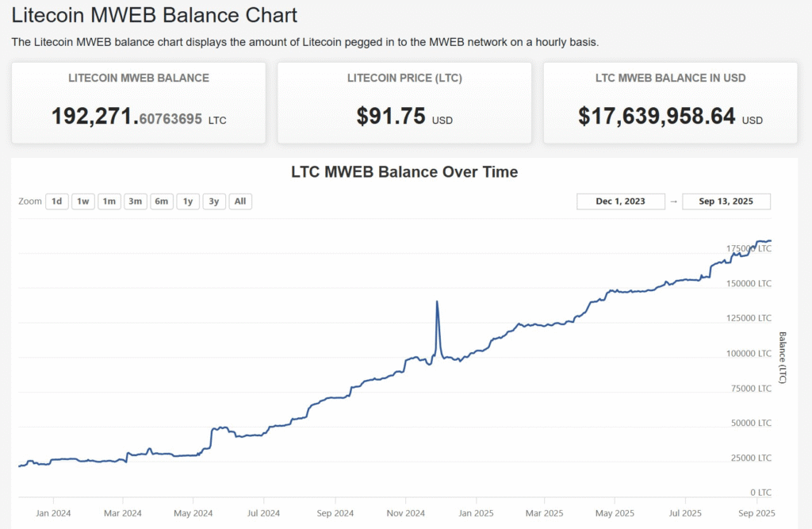Open the end date field showing Sep 13, 2025
This screenshot has width=812, height=529.
726,201
